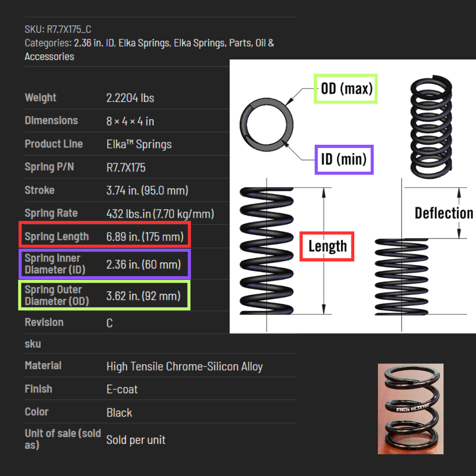Image resolution: width=476 pixels, height=476 pixels.
Task: Select the spring rate 432 lbs.in value
Action: click(x=160, y=214)
